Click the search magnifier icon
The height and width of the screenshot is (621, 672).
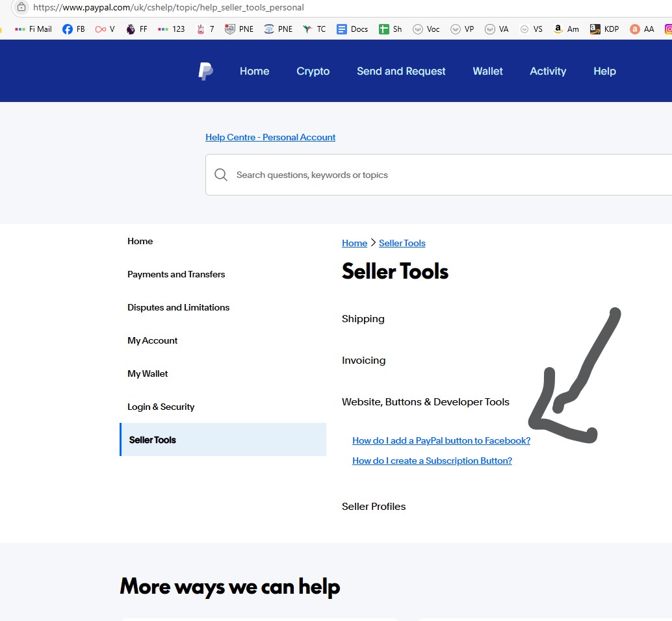pos(221,175)
